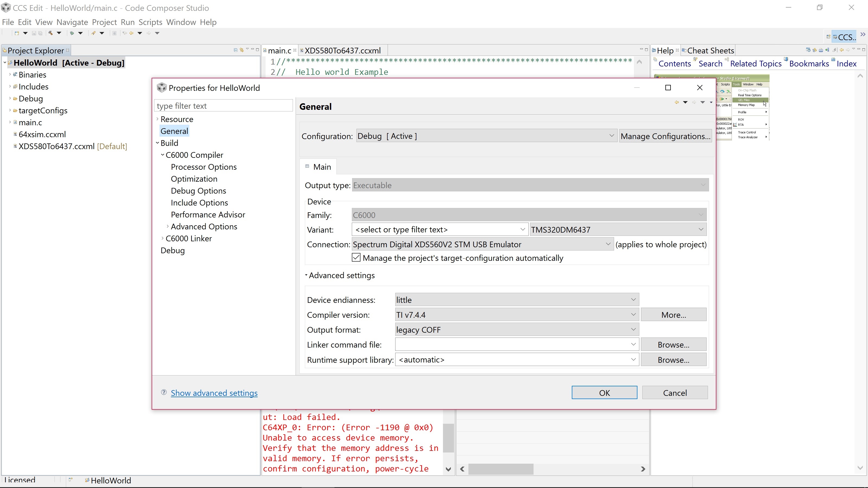Collapse the C6000 Compiler node

tap(162, 155)
